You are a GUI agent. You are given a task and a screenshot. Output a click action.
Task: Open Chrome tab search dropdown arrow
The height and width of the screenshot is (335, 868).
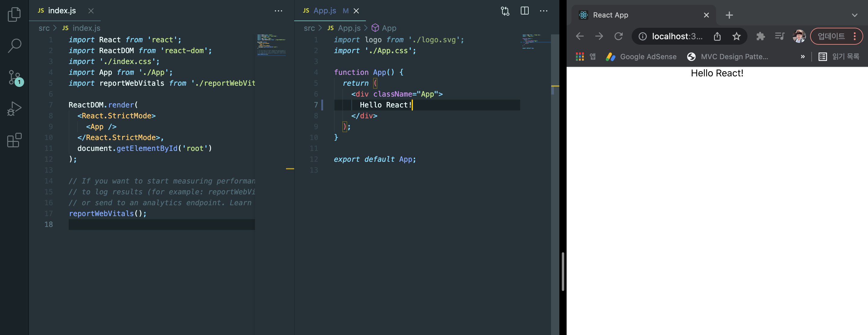tap(854, 15)
